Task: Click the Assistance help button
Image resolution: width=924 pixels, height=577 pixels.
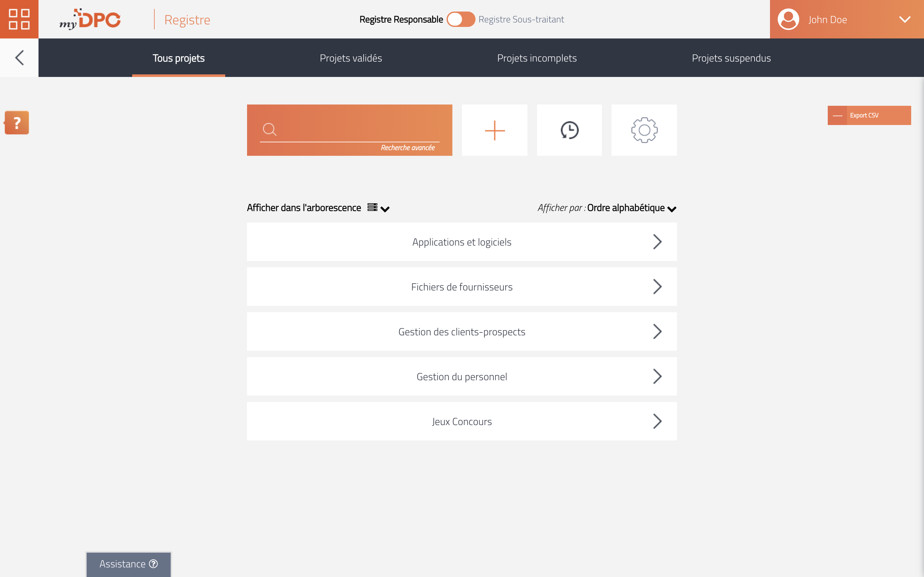Action: pyautogui.click(x=128, y=564)
